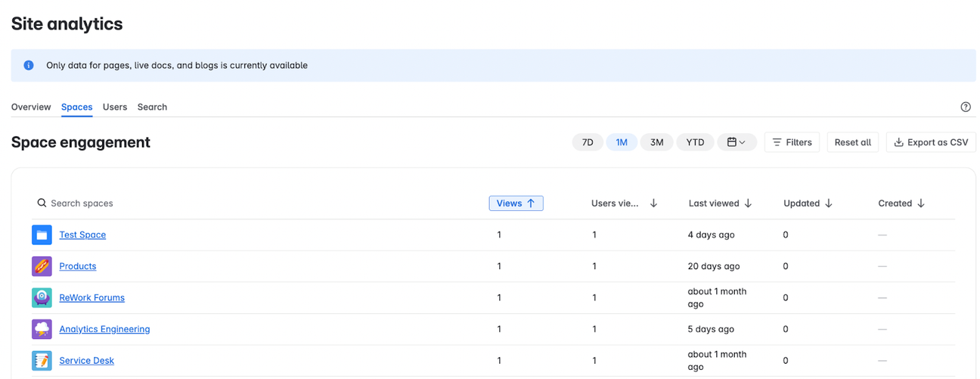Open the Filters panel
Screen dimensions: 980x379
(x=792, y=142)
